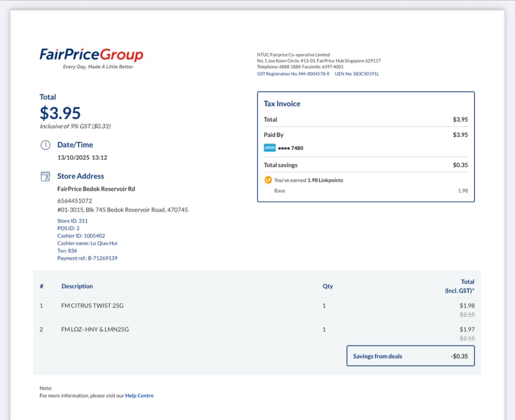Click the orange LP Linkpoints icon
This screenshot has height=420, width=515.
coord(268,180)
